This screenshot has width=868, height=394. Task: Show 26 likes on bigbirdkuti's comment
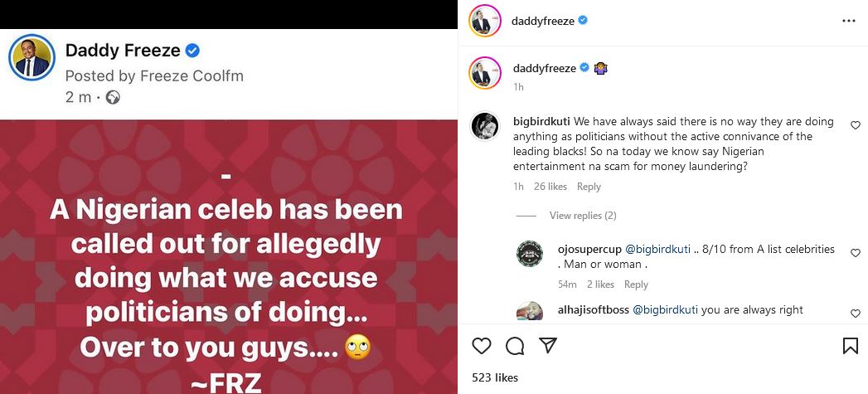click(x=550, y=187)
